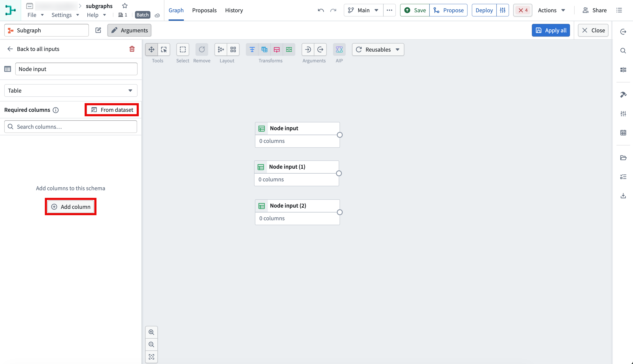This screenshot has width=633, height=364.
Task: Fit graph to screen icon
Action: 151,357
